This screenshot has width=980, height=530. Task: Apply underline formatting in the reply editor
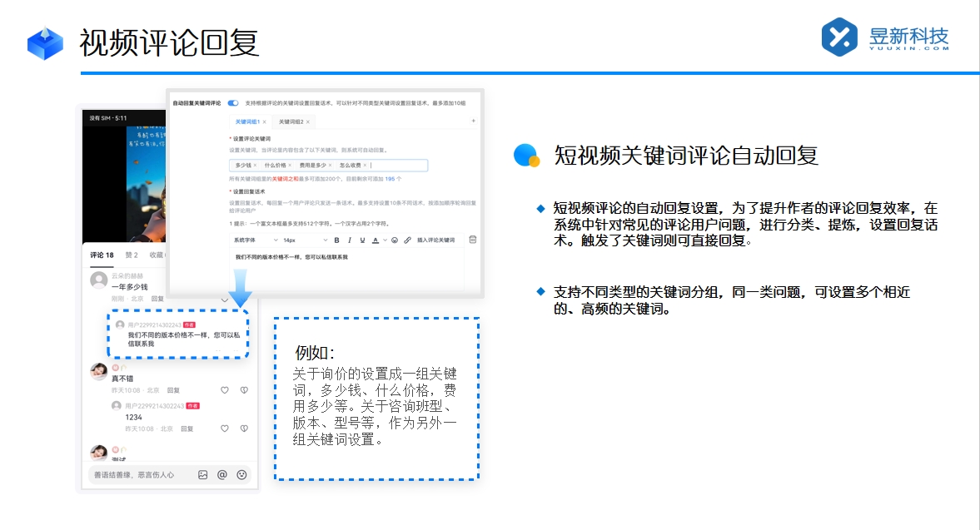coord(362,240)
